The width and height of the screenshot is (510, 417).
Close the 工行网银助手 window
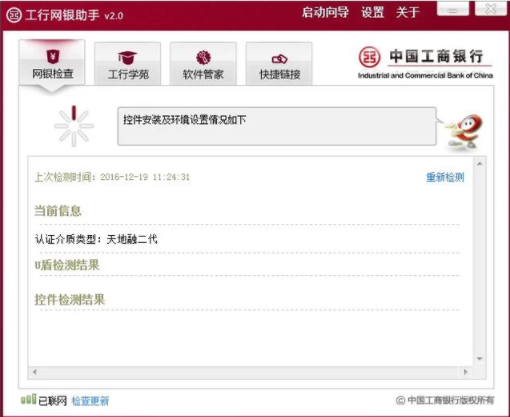[490, 9]
